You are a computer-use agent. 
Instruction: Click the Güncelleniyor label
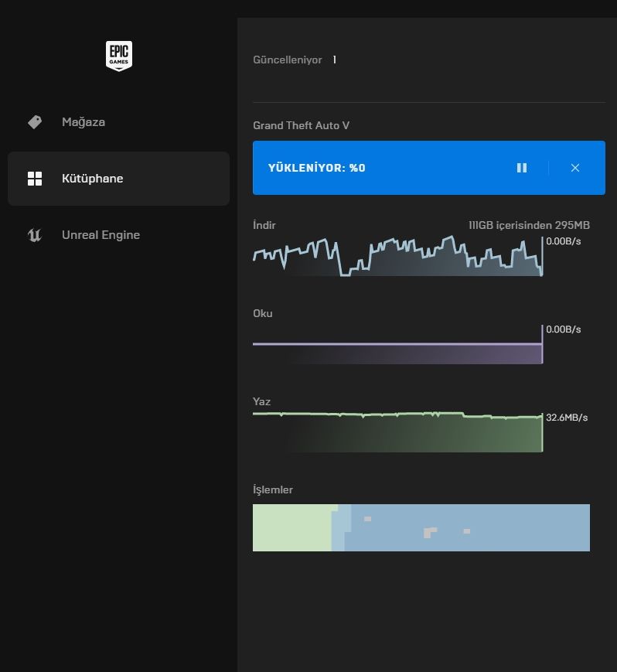click(x=287, y=60)
